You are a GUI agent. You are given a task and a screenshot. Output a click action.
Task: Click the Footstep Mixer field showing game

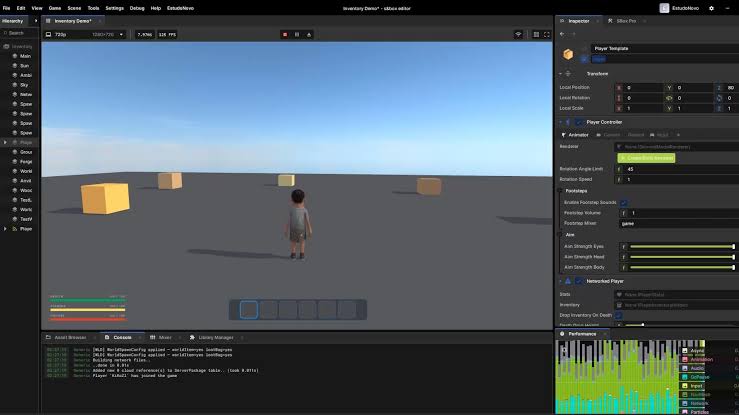coord(679,224)
